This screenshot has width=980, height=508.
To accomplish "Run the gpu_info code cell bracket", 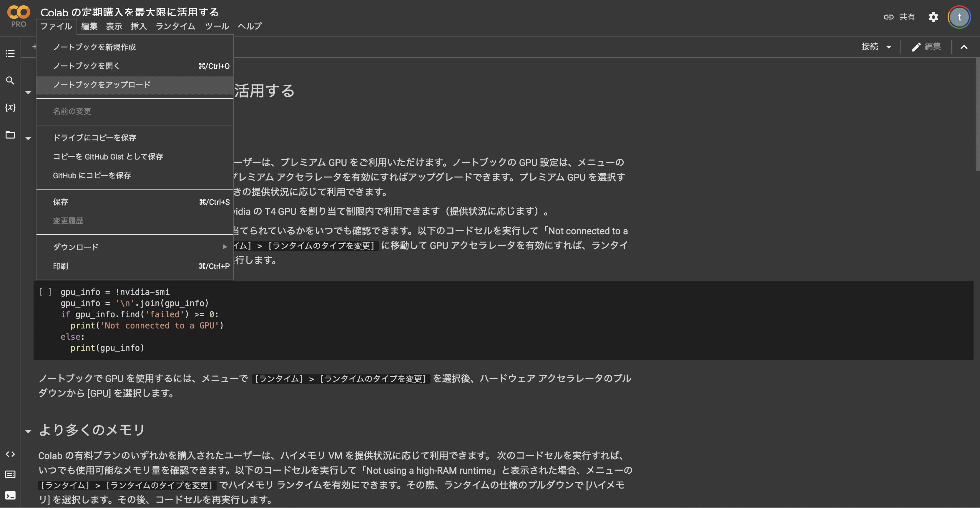I will (x=45, y=292).
